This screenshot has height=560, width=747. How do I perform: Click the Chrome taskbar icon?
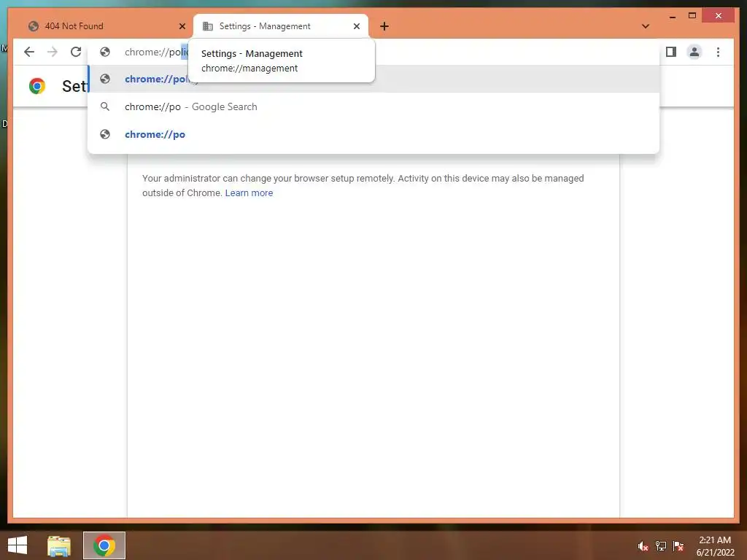coord(104,545)
